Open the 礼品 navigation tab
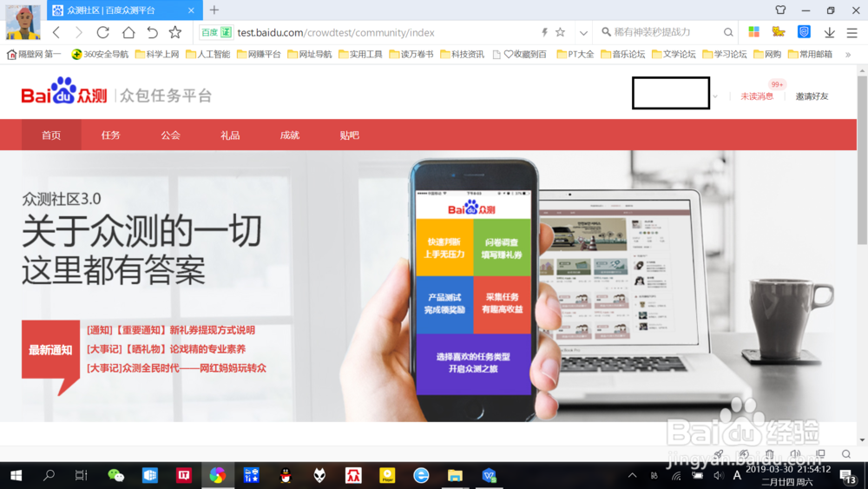Viewport: 868px width, 489px height. pyautogui.click(x=230, y=135)
